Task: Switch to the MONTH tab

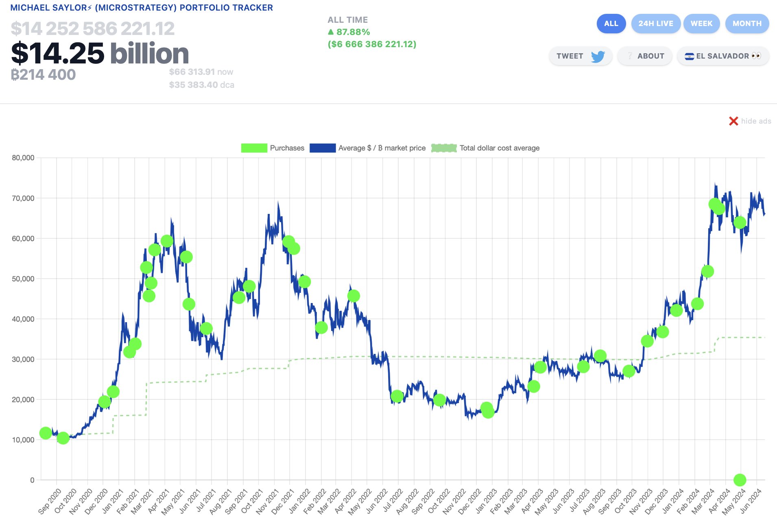Action: tap(747, 24)
